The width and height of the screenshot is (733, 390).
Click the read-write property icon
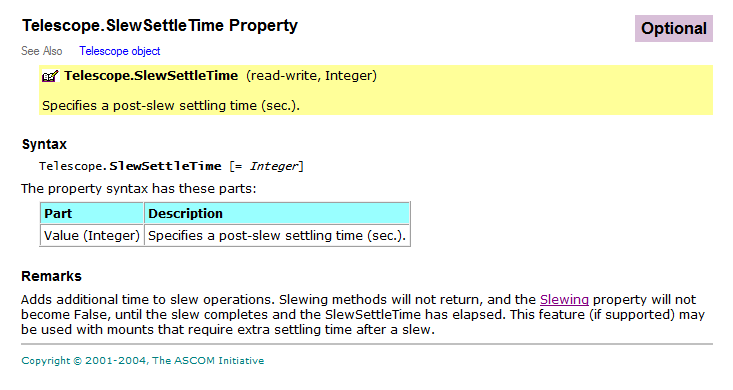click(50, 76)
